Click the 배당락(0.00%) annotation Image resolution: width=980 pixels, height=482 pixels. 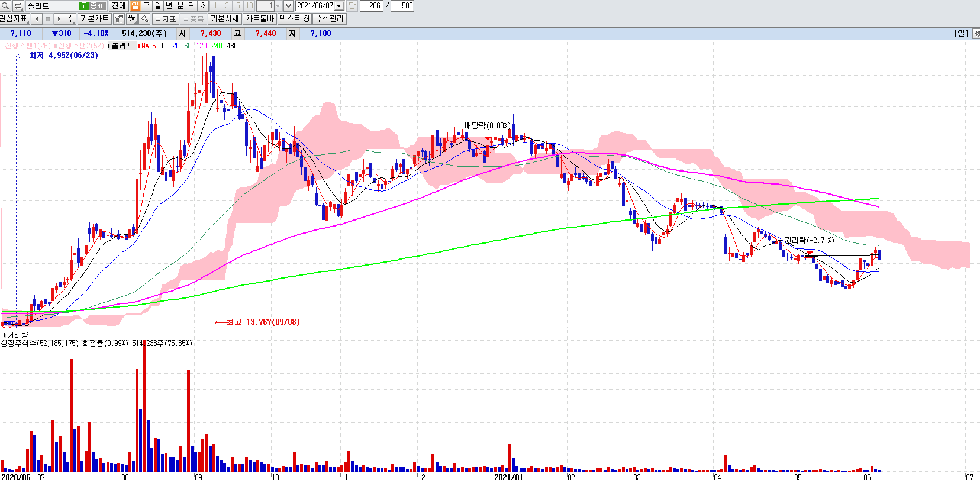[x=486, y=125]
